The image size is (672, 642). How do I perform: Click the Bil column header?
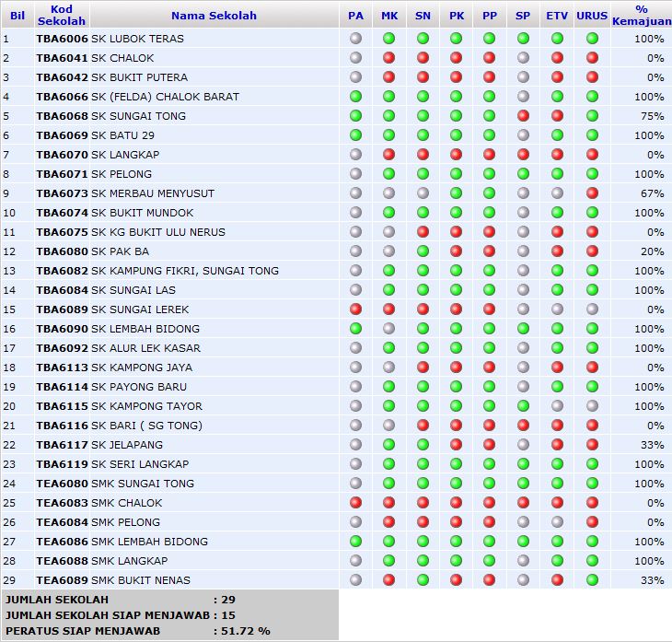point(17,16)
